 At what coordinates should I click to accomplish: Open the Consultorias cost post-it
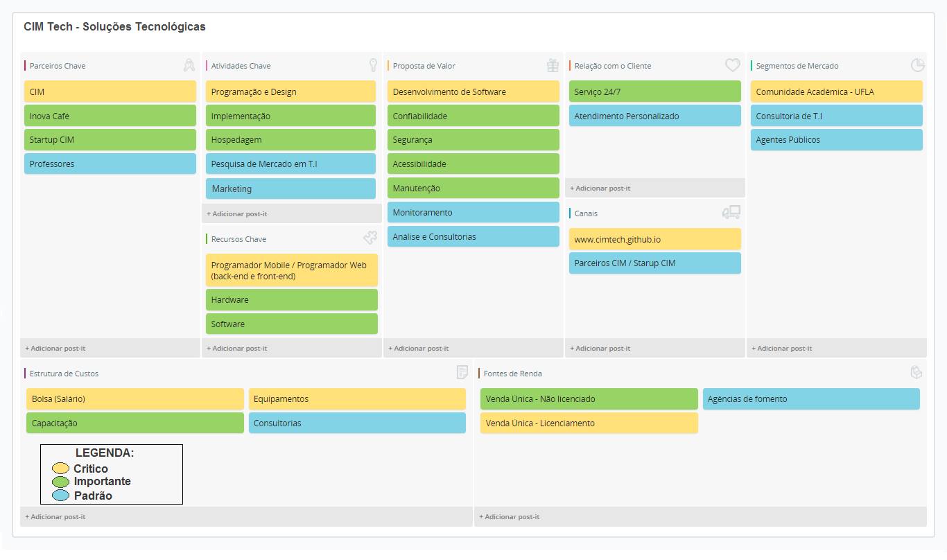coord(357,423)
